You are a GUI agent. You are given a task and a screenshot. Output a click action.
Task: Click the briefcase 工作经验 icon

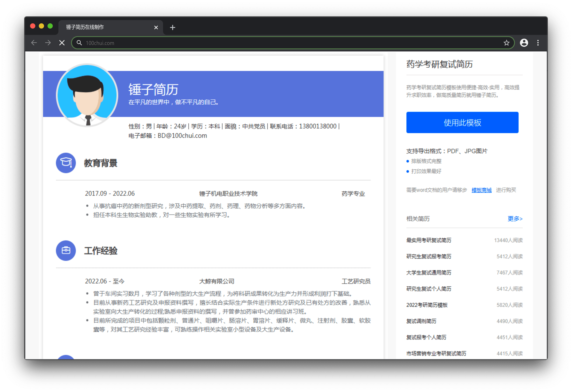[66, 251]
